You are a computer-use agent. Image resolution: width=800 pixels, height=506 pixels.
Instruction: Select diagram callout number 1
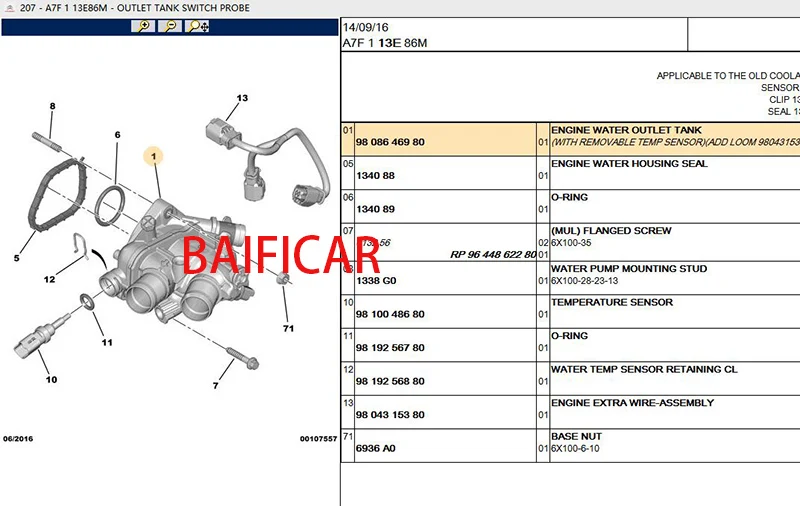[x=154, y=156]
